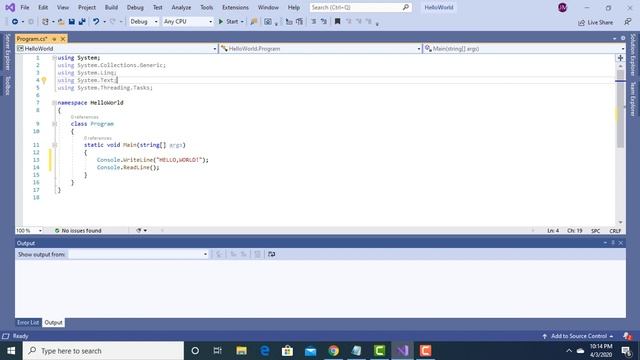Open the Help menu
Screen dimensions: 640x360
click(x=293, y=7)
